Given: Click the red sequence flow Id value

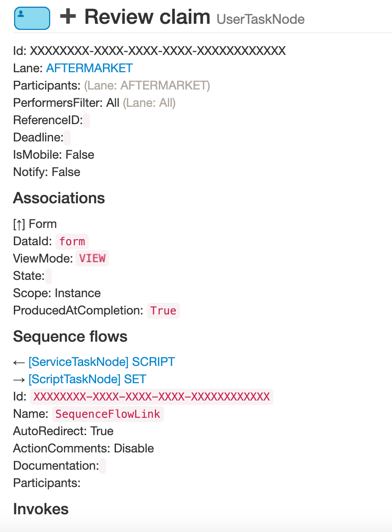Looking at the screenshot, I should 151,397.
